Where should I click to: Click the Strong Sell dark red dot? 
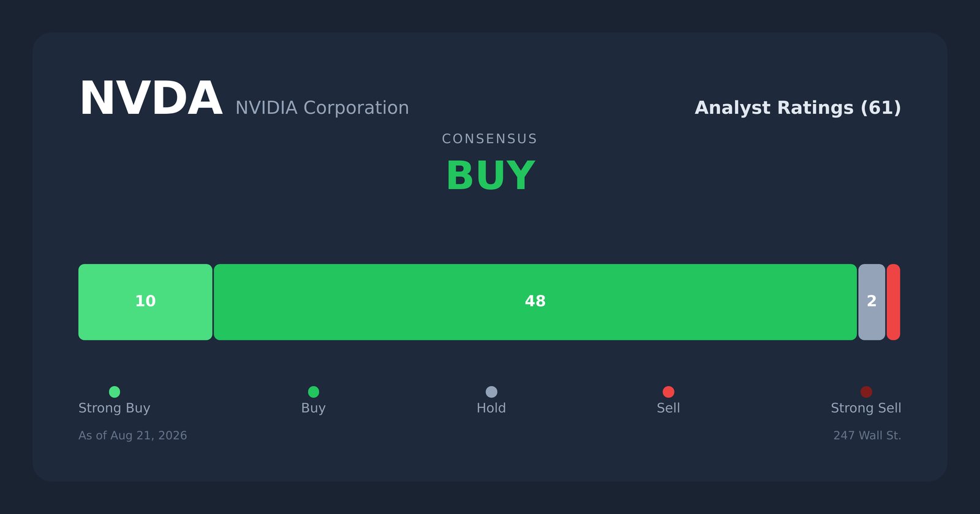click(866, 392)
